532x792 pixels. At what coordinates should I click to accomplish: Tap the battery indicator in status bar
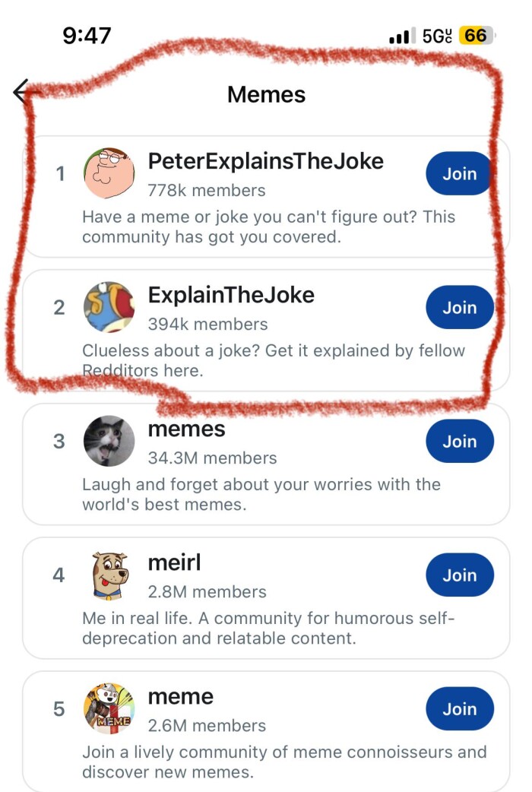(476, 36)
